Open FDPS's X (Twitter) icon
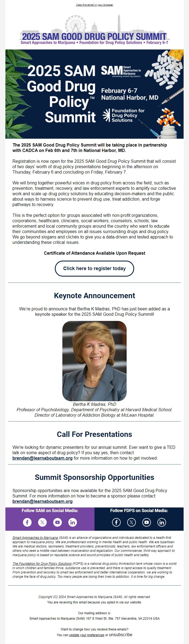 click(131, 522)
